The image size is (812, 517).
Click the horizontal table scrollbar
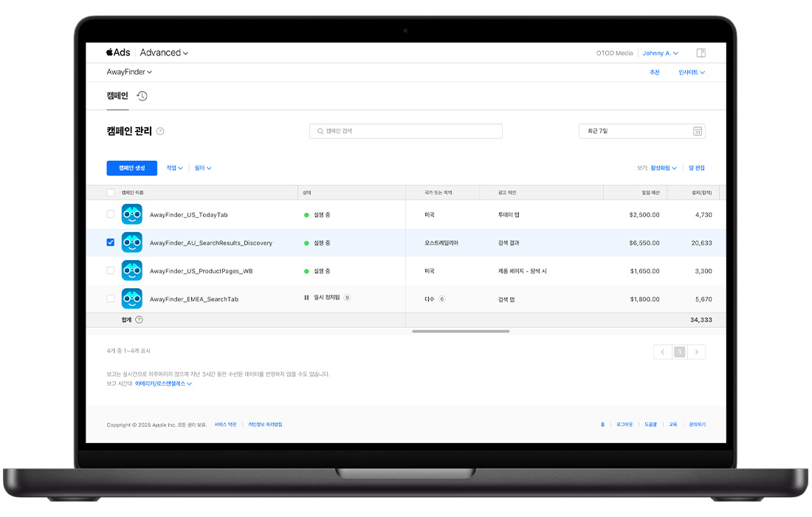[x=461, y=332]
